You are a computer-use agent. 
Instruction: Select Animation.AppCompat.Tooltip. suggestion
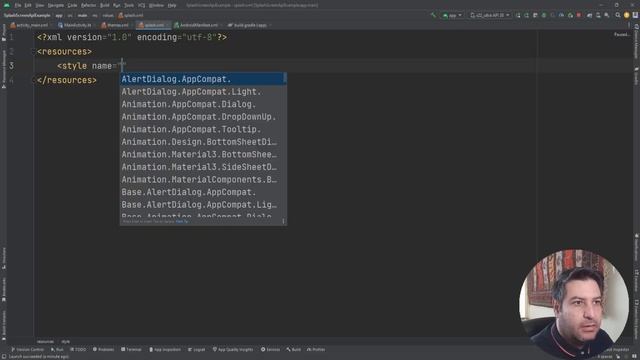[203, 129]
